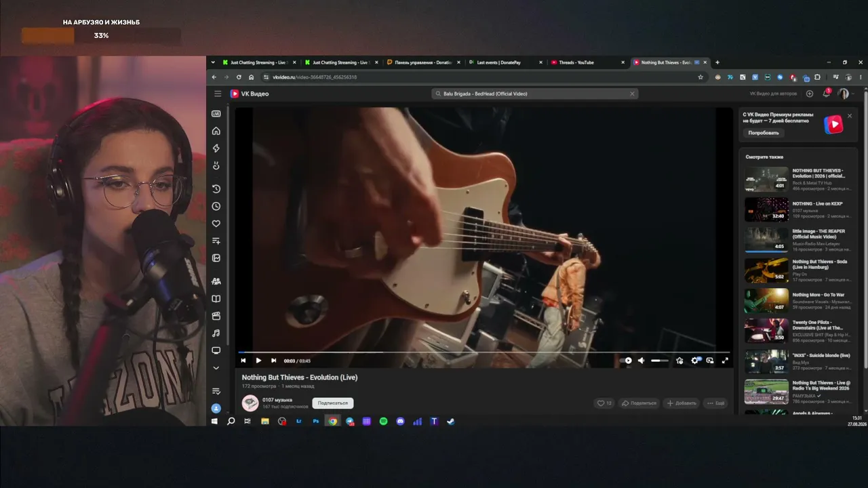Open the profile avatar menu

(x=844, y=94)
